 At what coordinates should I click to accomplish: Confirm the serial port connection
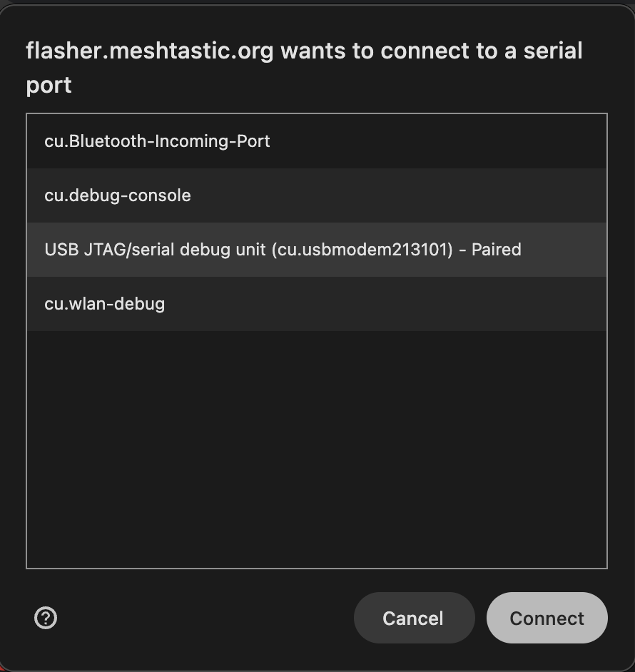(547, 618)
